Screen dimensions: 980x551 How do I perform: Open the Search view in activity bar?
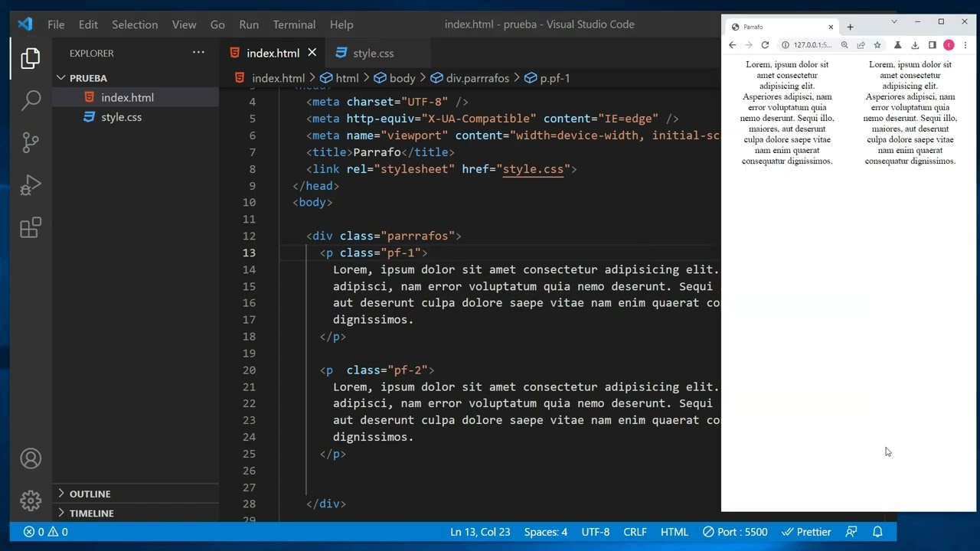pyautogui.click(x=31, y=99)
